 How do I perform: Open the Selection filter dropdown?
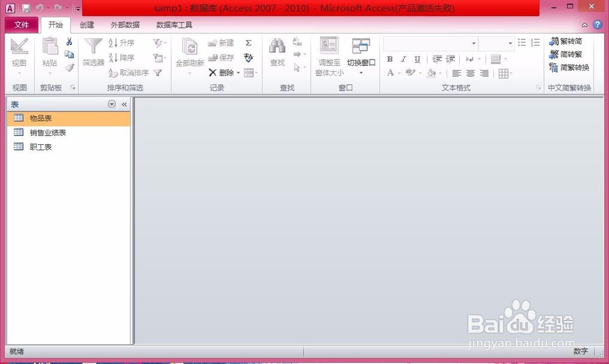click(159, 43)
